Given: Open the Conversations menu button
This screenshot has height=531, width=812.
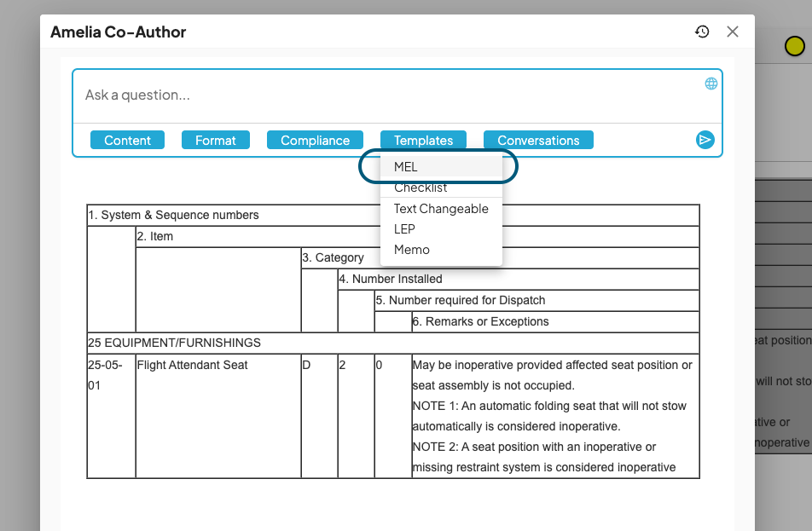Looking at the screenshot, I should (x=538, y=141).
